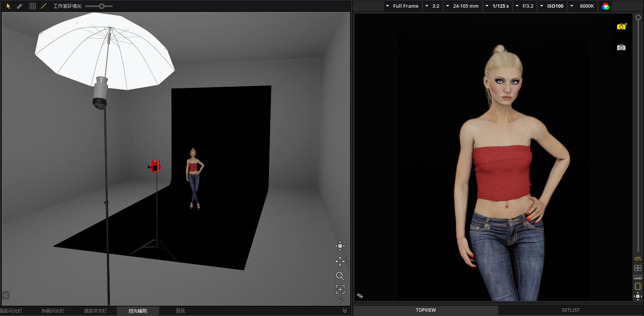Open the 道具 props category
This screenshot has width=644, height=316.
(180, 311)
